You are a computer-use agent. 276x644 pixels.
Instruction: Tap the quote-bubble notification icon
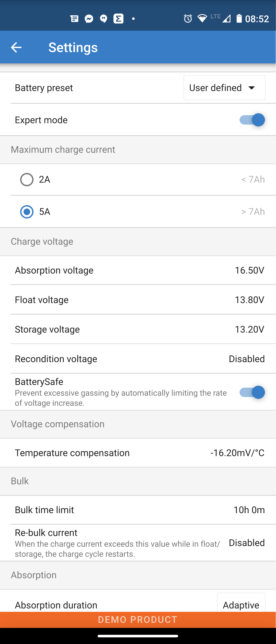pyautogui.click(x=103, y=19)
